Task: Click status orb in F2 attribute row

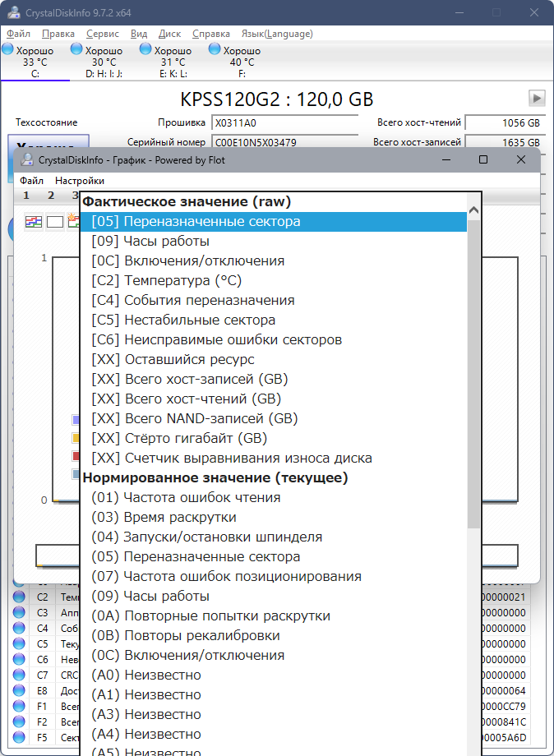Action: tap(19, 721)
